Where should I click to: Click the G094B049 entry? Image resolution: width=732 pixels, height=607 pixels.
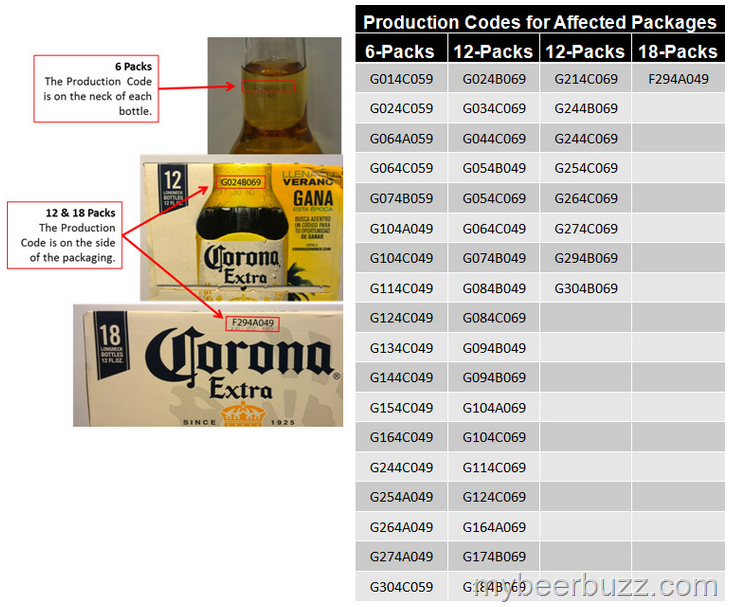tap(494, 348)
